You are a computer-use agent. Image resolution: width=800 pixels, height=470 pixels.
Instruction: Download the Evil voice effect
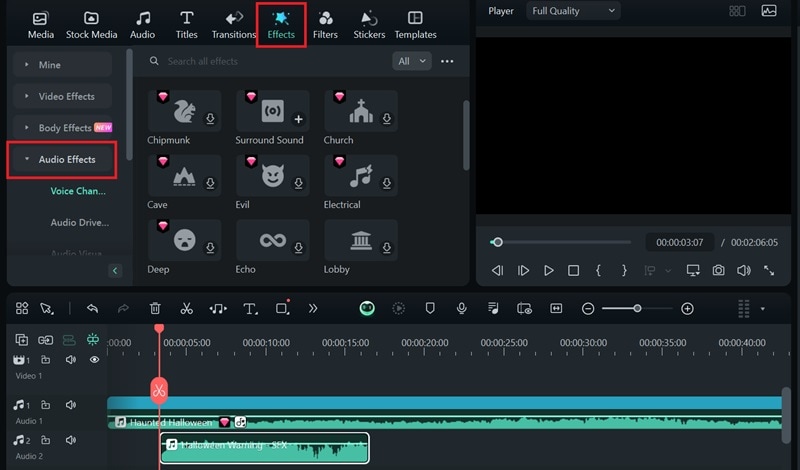pyautogui.click(x=298, y=183)
